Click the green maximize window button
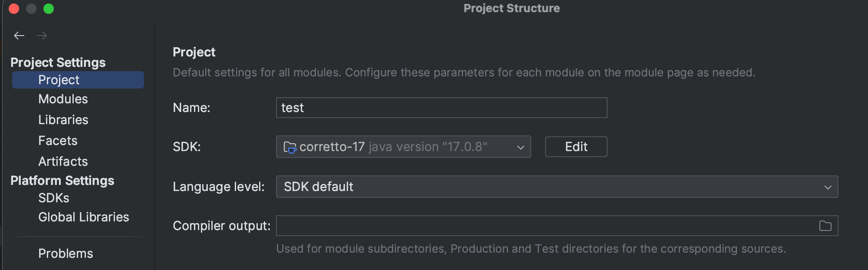The width and height of the screenshot is (868, 270). (x=49, y=9)
